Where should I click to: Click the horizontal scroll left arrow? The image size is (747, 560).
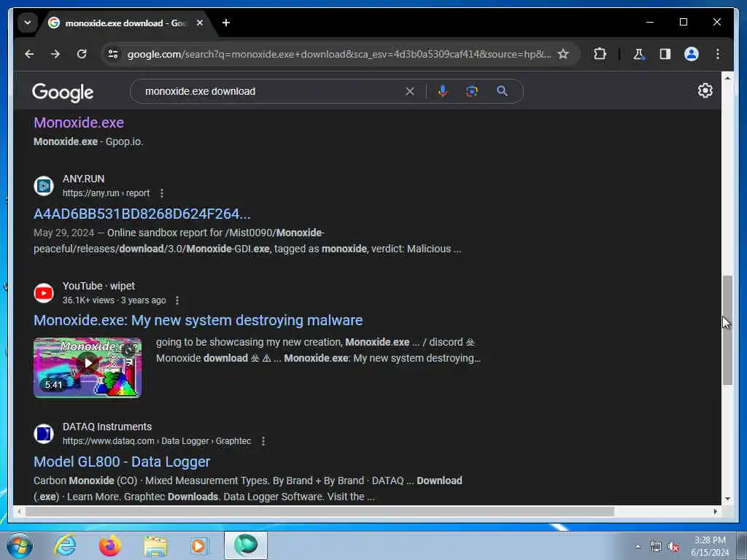click(19, 512)
